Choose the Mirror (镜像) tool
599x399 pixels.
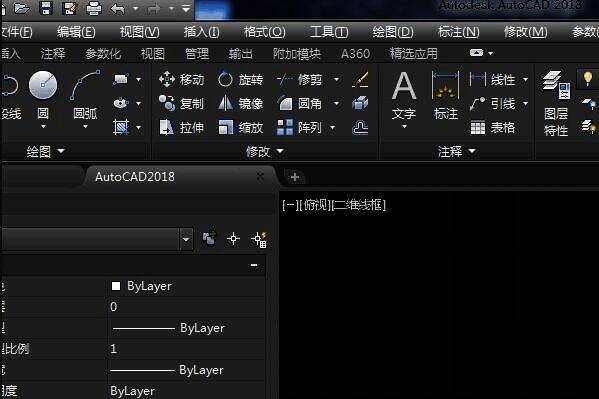point(241,103)
